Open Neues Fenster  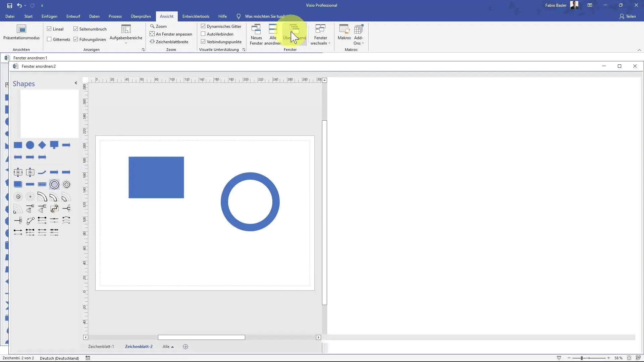pos(256,35)
